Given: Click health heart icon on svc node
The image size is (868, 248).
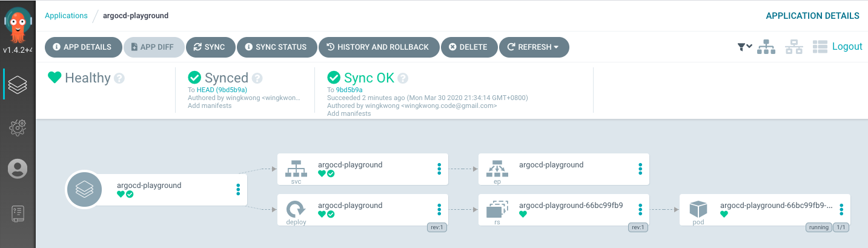Looking at the screenshot, I should (x=322, y=173).
